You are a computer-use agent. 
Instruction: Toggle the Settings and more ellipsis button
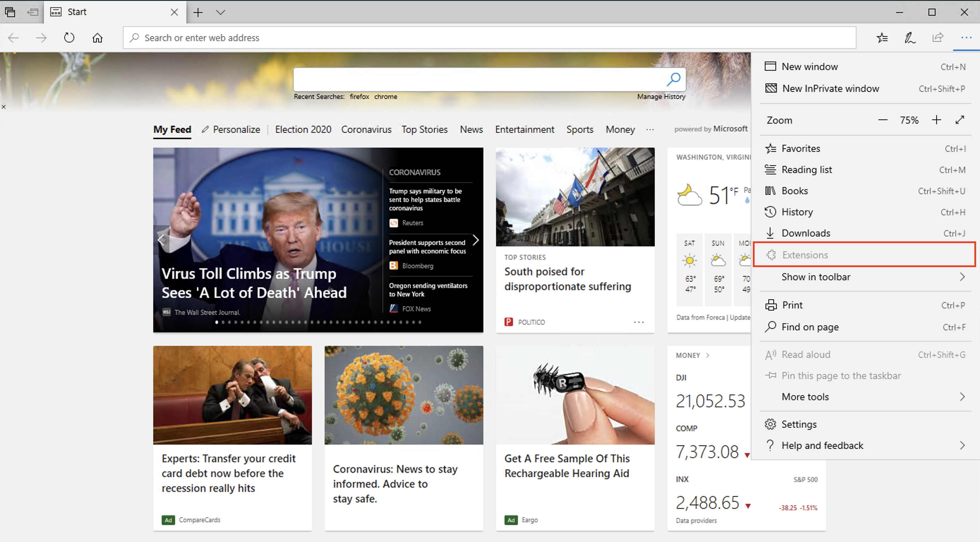tap(966, 38)
